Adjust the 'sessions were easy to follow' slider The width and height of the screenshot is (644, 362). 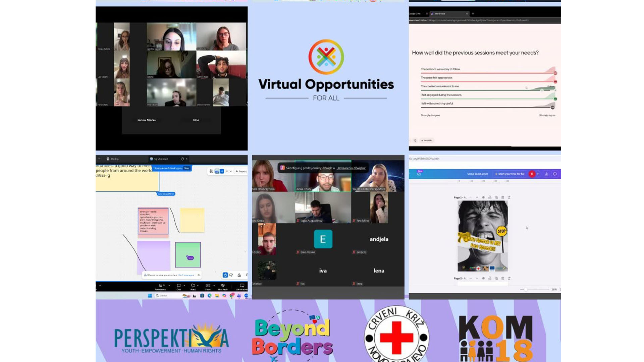point(488,73)
